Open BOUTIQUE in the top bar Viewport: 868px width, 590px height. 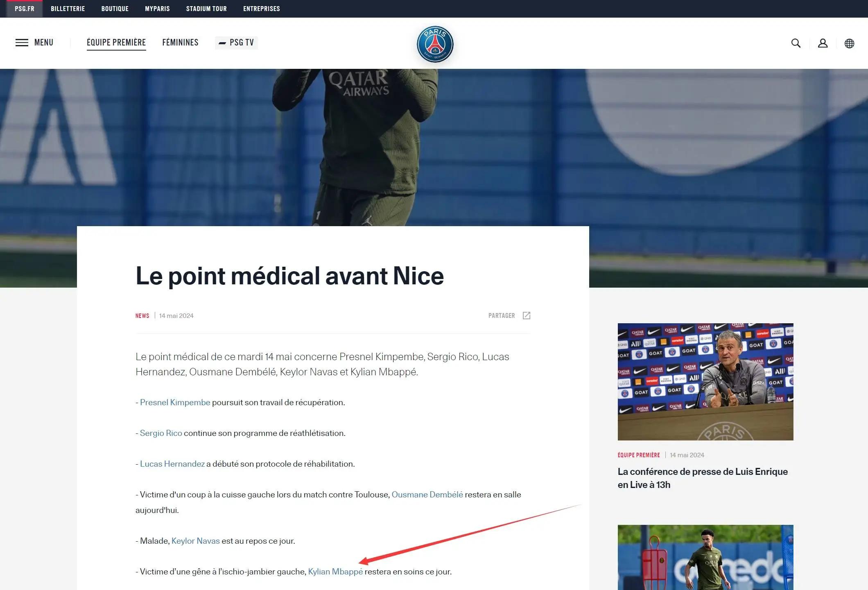(115, 9)
